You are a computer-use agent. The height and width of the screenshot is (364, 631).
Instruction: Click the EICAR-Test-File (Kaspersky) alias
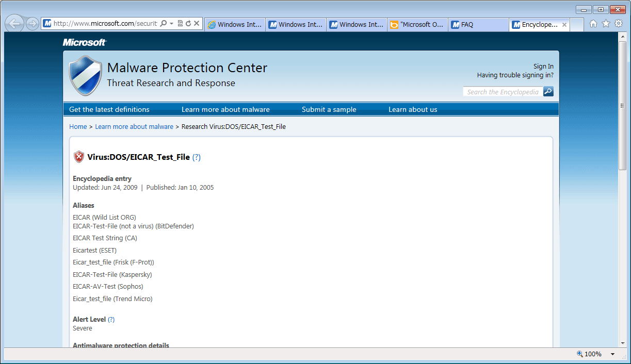pos(112,275)
